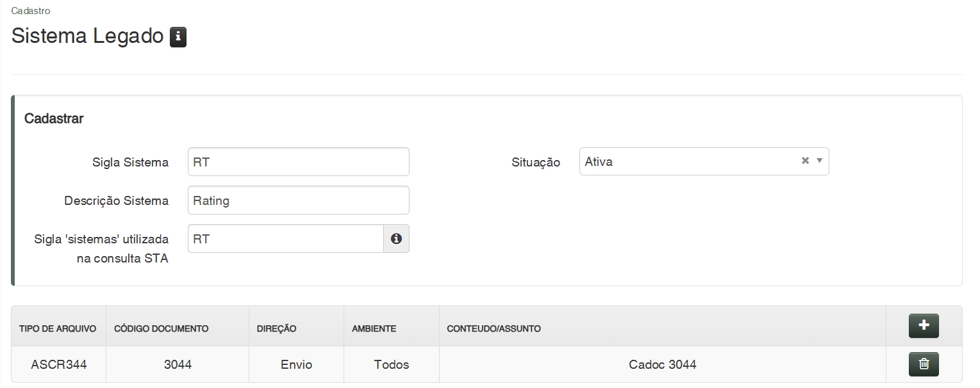
Task: Select the Sigla 'sistemas' STA input field
Action: pos(286,239)
